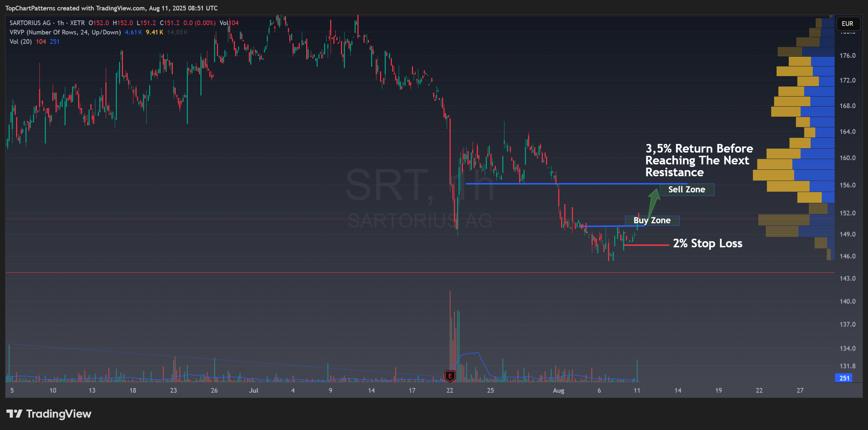Viewport: 868px width, 430px height.
Task: Select the '2% Stop Loss' text annotation
Action: 708,243
